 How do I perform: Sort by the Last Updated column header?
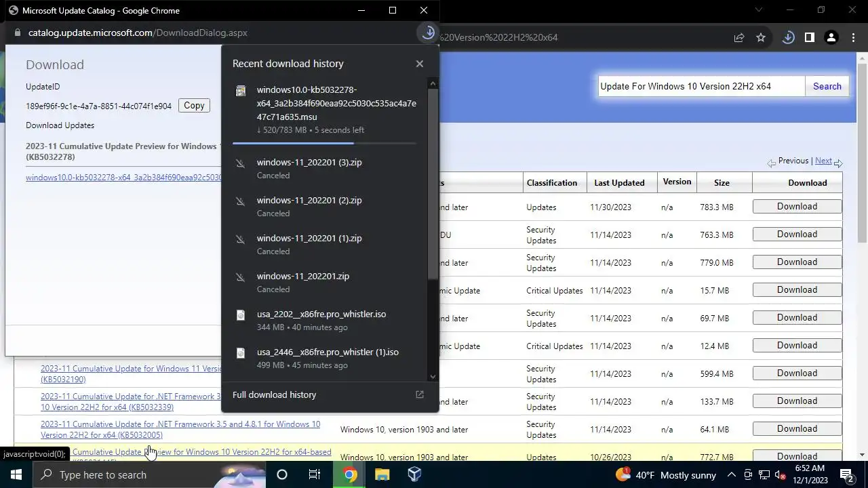[x=619, y=182]
